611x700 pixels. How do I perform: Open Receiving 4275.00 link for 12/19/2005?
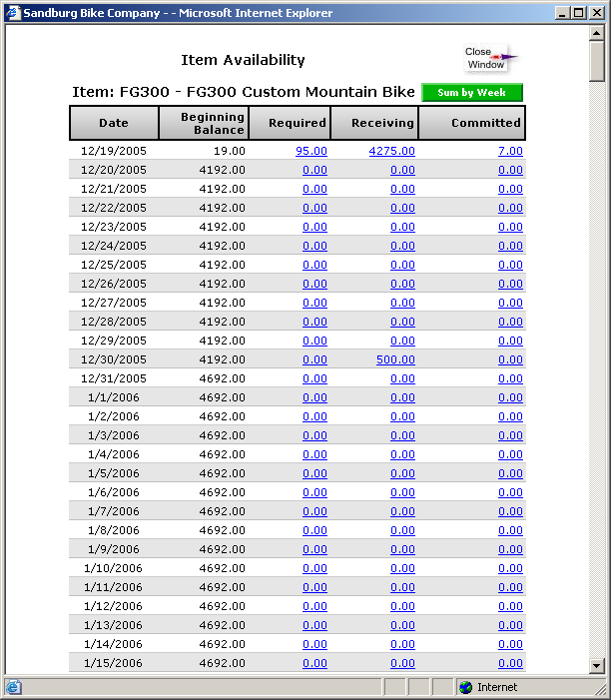[x=391, y=151]
